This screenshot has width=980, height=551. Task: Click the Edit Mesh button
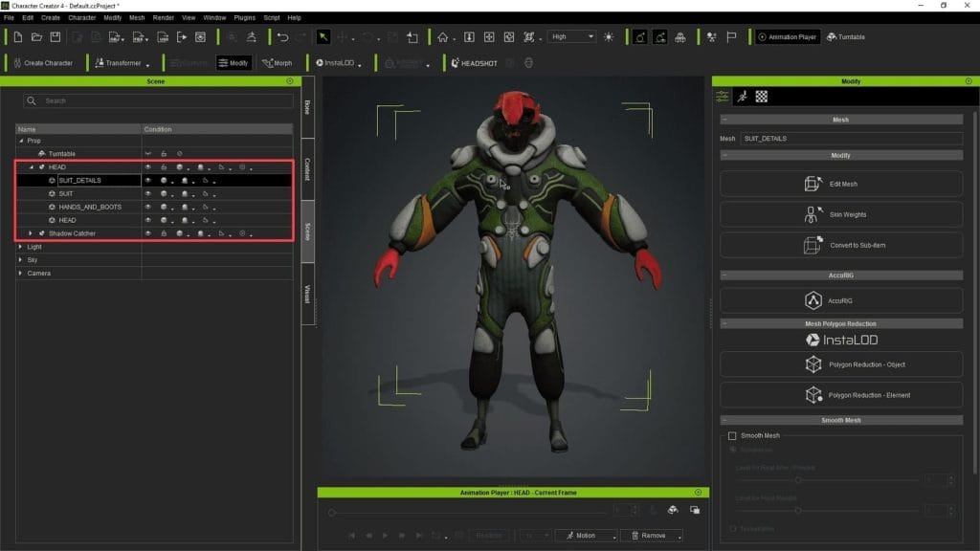[x=840, y=184]
